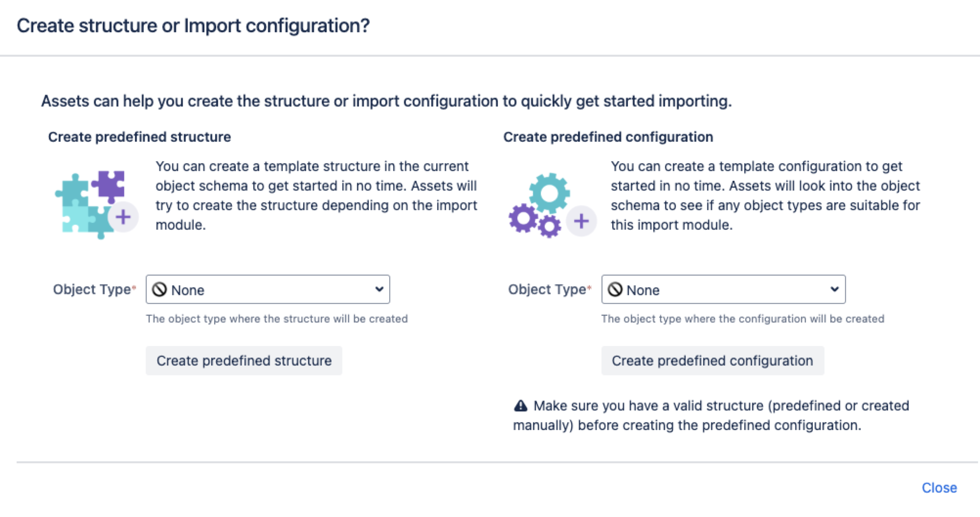Close the dialog via Close link
The width and height of the screenshot is (980, 517).
pyautogui.click(x=939, y=488)
